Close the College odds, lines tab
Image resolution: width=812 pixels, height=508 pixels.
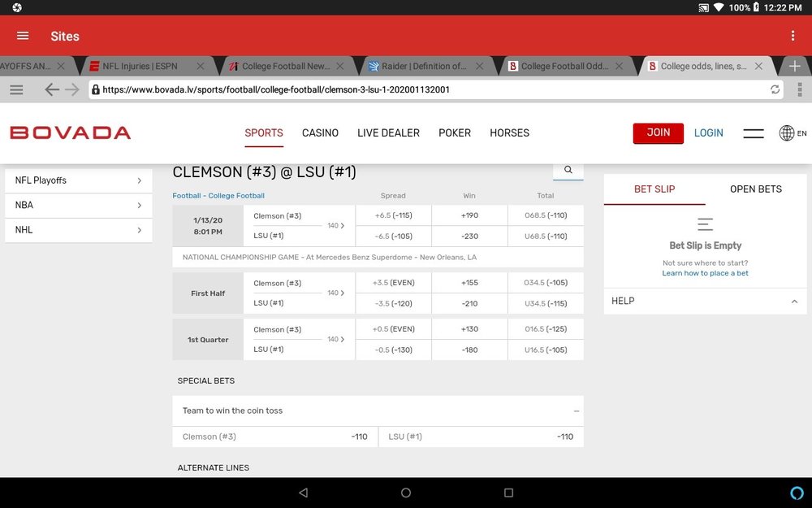point(758,67)
